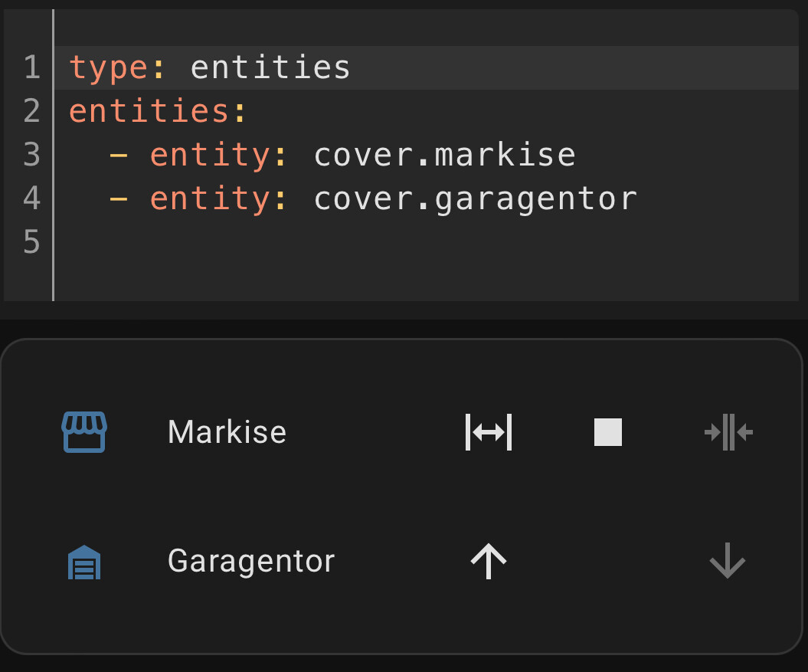
Task: Click the 'entity' key on line 3
Action: pos(210,156)
